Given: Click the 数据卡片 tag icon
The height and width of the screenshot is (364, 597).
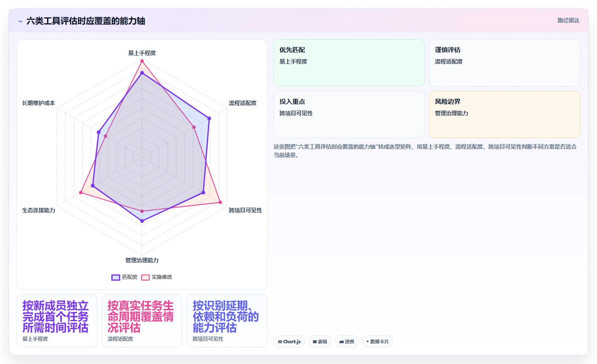Looking at the screenshot, I should click(x=368, y=342).
